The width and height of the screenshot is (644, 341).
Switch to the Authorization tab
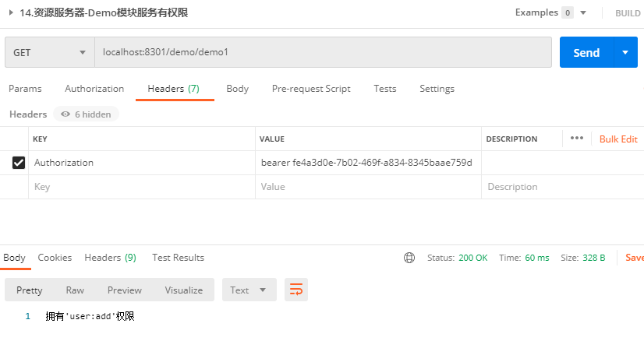pos(94,89)
